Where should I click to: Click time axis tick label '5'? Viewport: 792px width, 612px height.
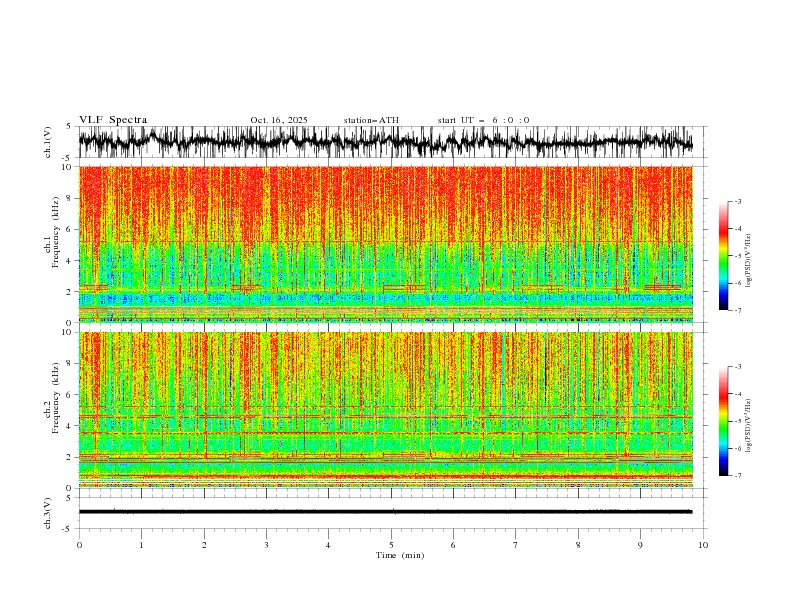point(391,545)
